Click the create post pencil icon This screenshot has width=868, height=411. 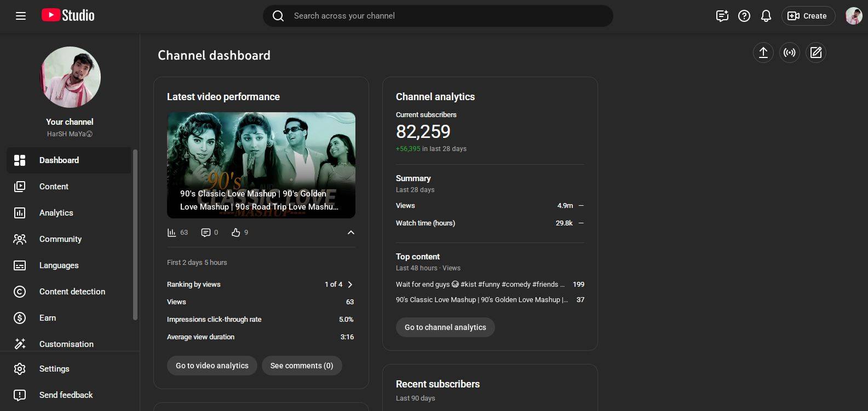click(815, 53)
